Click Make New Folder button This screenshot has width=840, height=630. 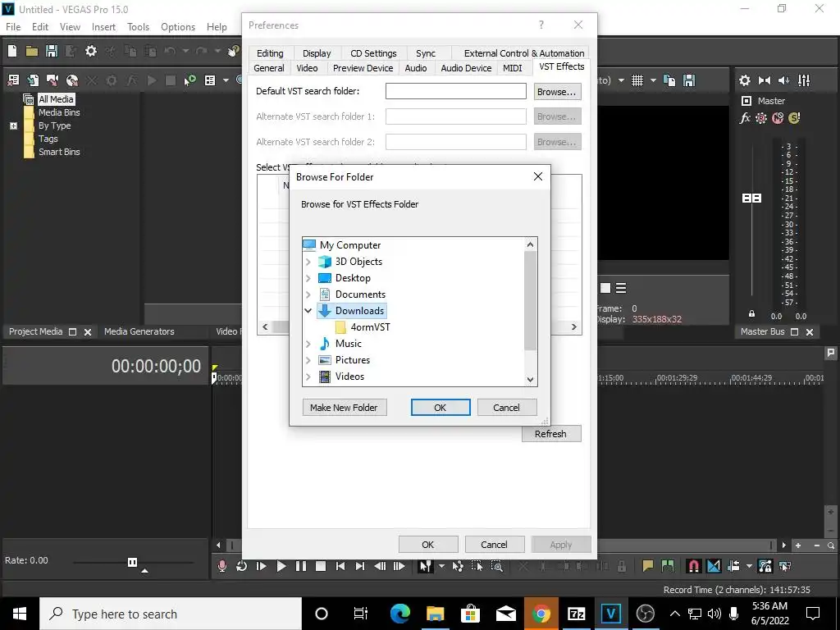(x=345, y=407)
